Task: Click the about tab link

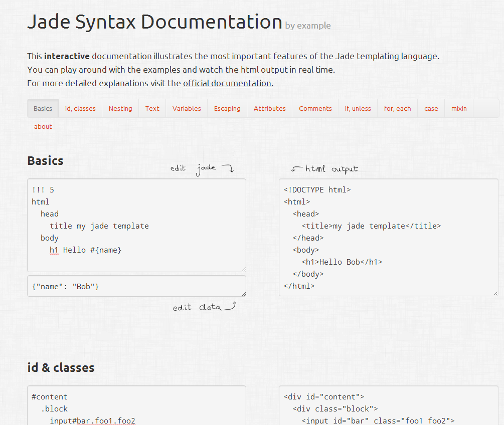Action: pos(43,127)
